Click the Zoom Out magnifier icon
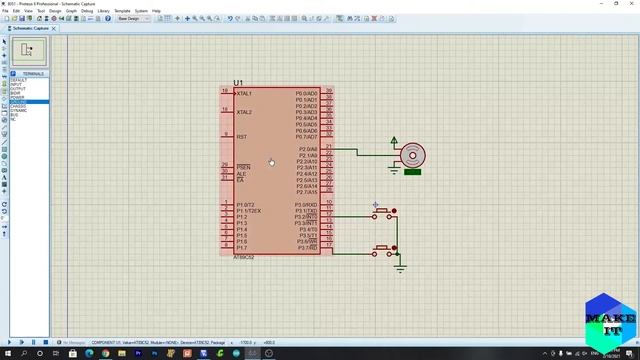 coord(202,19)
